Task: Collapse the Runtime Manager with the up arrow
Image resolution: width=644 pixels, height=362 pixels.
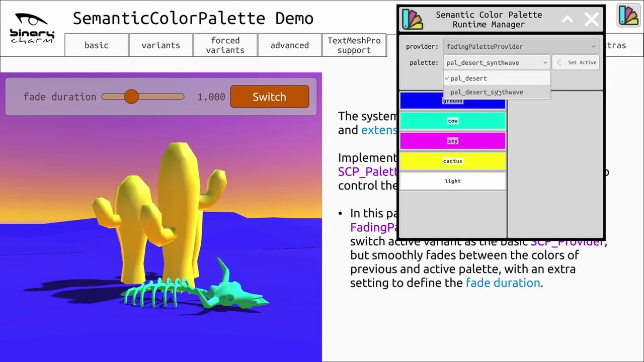Action: tap(568, 20)
